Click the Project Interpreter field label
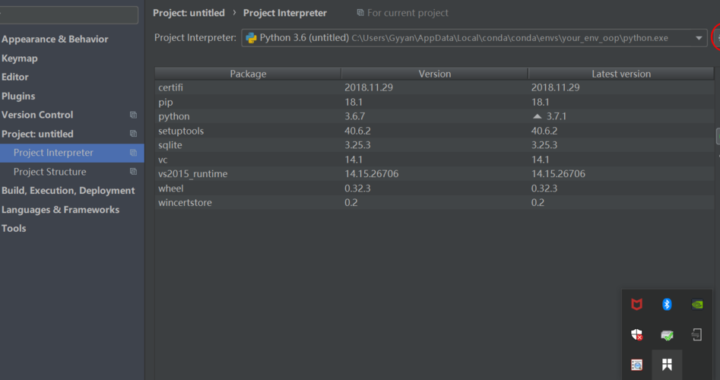The image size is (720, 380). (x=195, y=38)
